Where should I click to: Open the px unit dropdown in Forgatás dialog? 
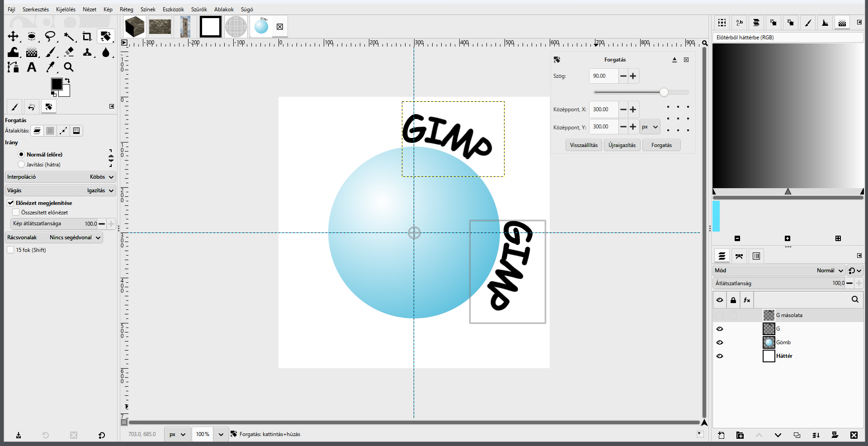[650, 127]
